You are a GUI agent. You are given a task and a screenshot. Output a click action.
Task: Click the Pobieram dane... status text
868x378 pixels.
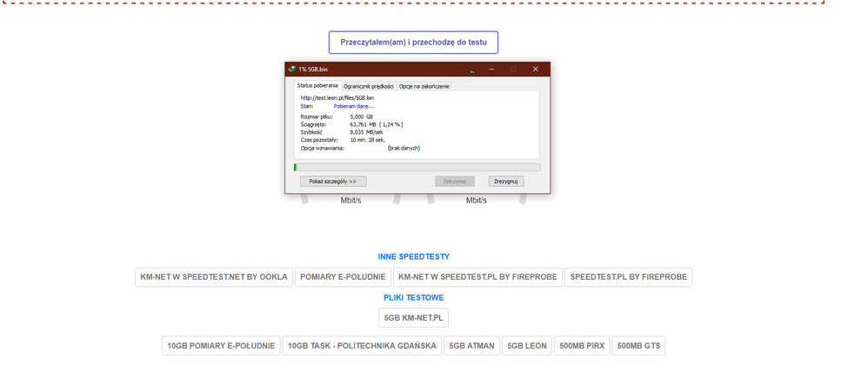click(x=354, y=106)
